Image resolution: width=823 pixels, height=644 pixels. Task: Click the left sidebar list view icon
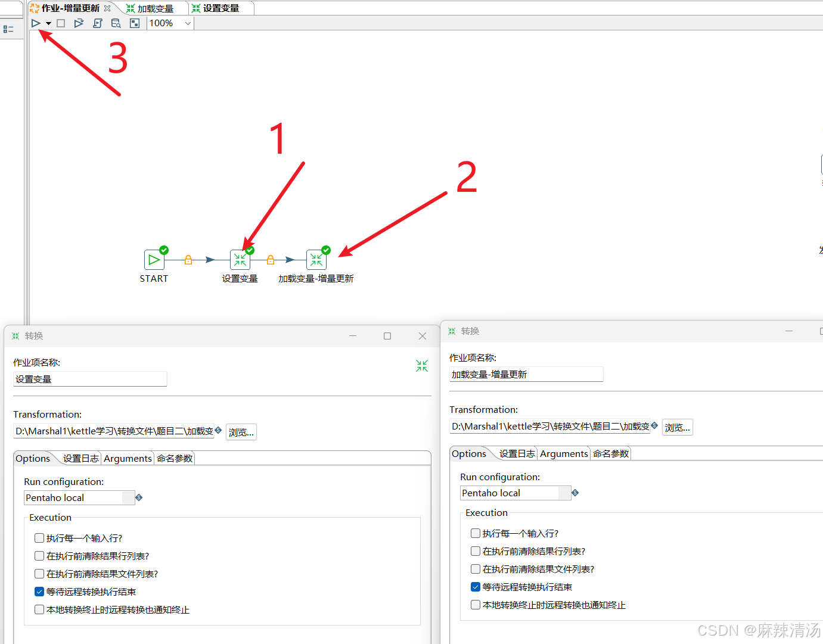[8, 29]
